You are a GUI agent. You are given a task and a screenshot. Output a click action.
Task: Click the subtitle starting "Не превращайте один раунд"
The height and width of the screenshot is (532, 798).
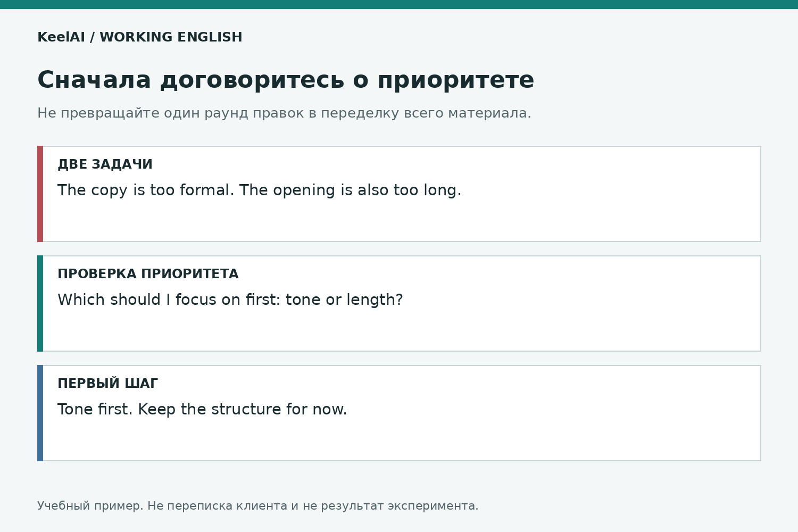(x=284, y=113)
